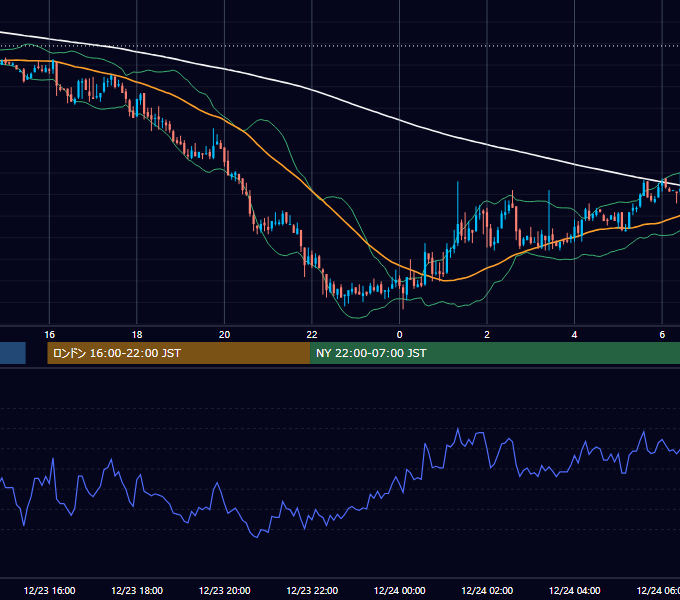Image resolution: width=680 pixels, height=600 pixels.
Task: Click the 0 hour label on price chart axis
Action: click(x=399, y=335)
